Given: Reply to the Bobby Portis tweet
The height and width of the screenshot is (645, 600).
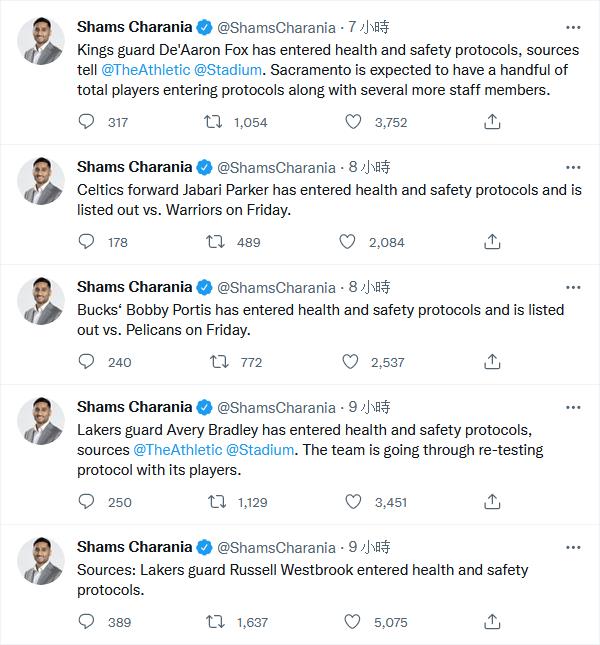Looking at the screenshot, I should 87,362.
